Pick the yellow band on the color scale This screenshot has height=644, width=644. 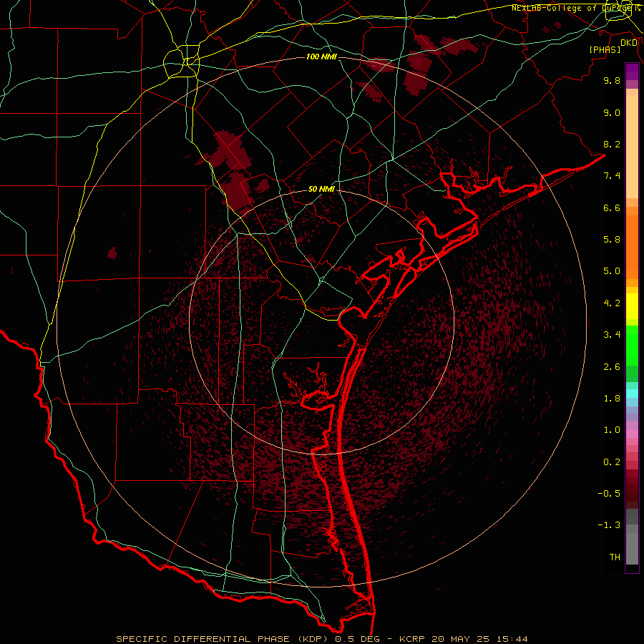coord(632,306)
